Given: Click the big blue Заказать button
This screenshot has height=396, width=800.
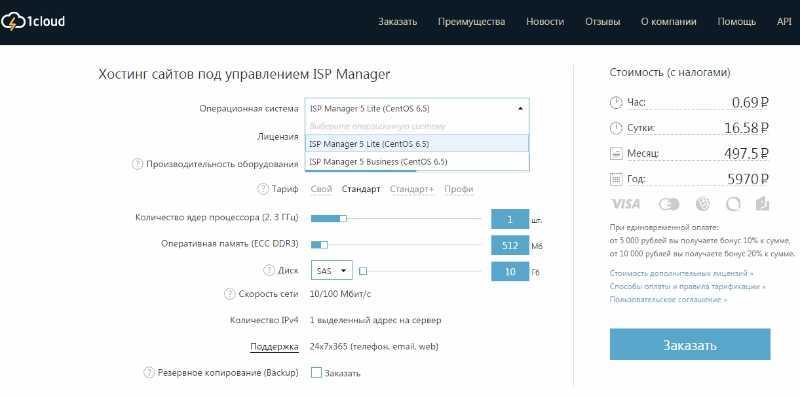Looking at the screenshot, I should [x=690, y=344].
